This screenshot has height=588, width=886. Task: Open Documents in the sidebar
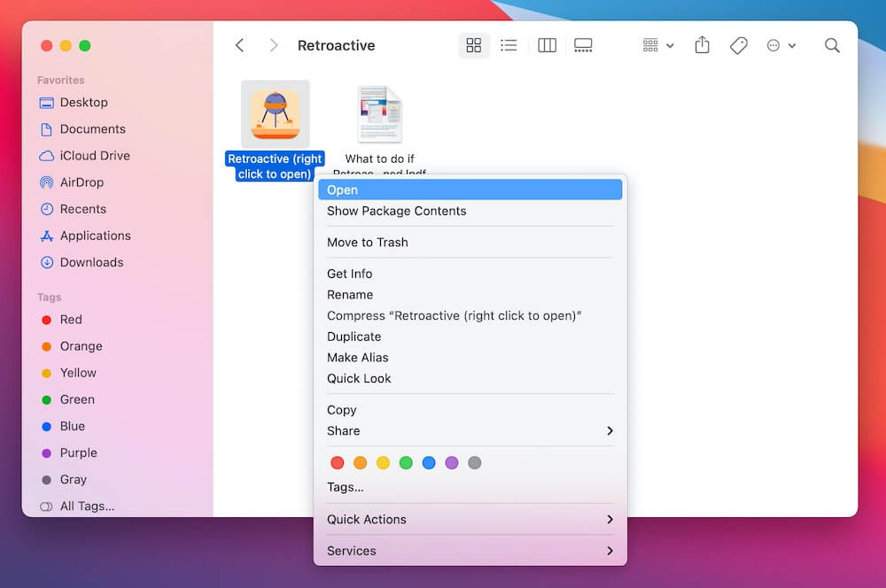82,128
